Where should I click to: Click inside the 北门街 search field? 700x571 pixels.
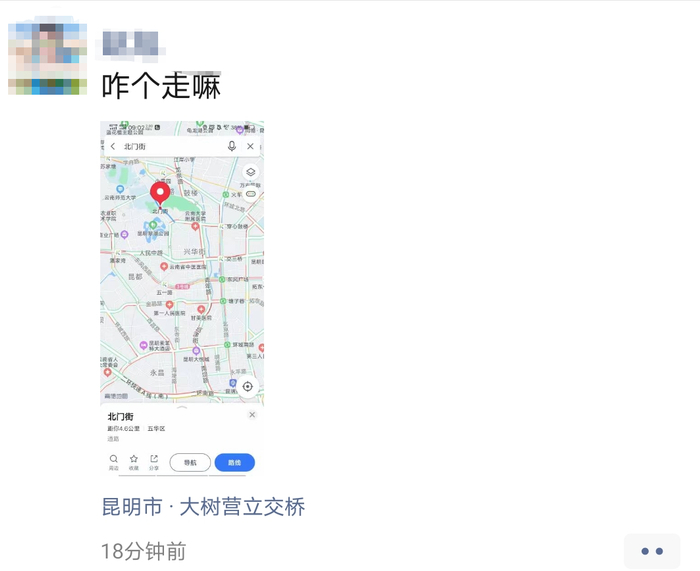click(x=174, y=146)
